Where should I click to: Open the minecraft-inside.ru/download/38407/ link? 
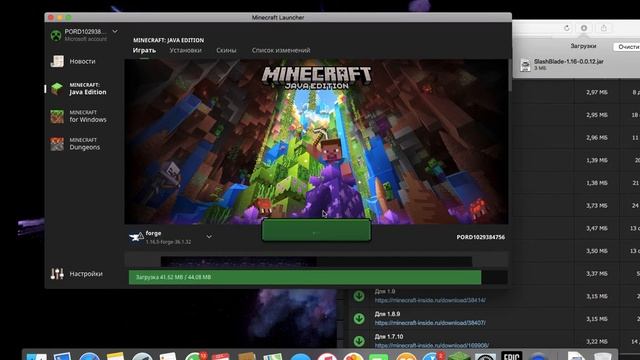[430, 322]
